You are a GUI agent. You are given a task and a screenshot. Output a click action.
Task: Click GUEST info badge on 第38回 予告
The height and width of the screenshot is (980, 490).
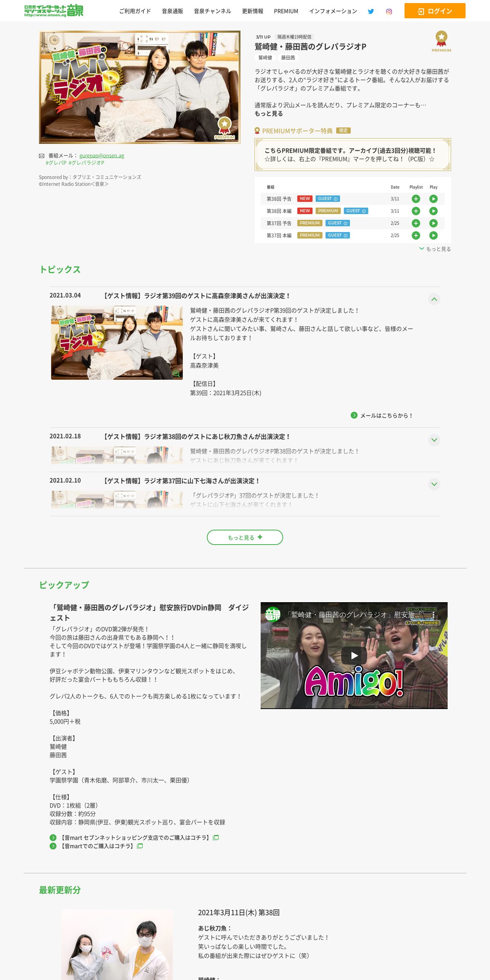point(327,199)
